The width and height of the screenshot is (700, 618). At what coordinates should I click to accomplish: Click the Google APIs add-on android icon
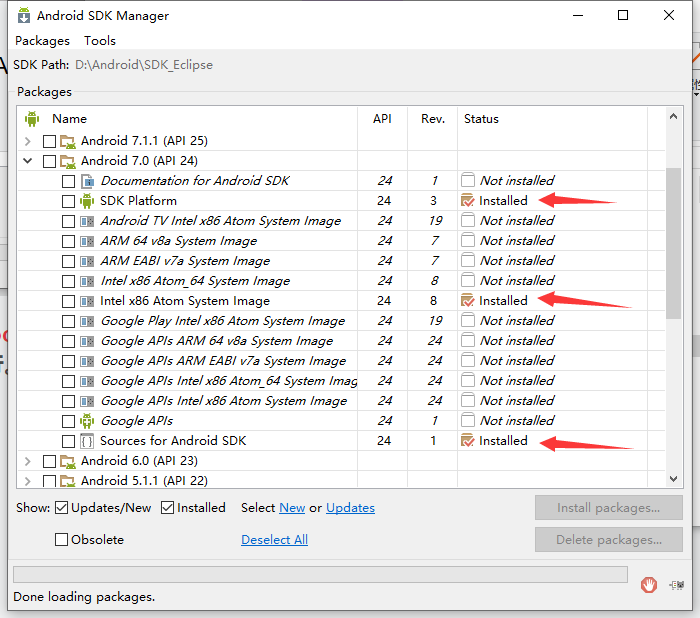[87, 421]
